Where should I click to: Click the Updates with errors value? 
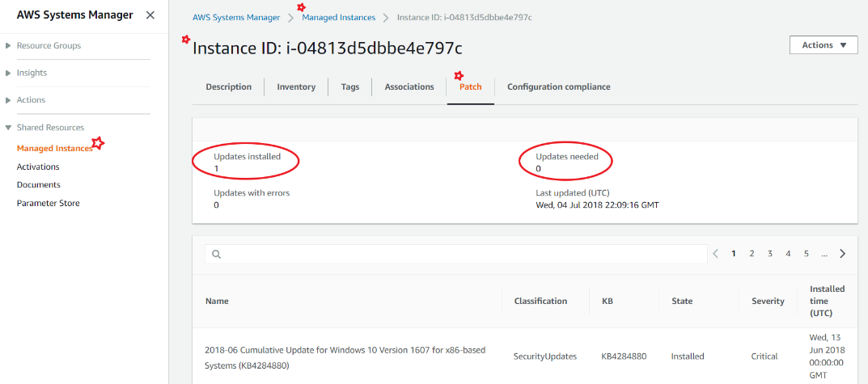pyautogui.click(x=216, y=205)
